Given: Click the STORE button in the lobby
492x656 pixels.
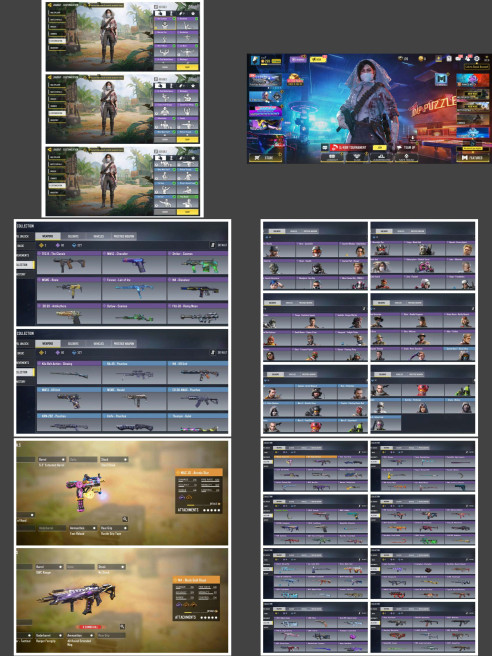Looking at the screenshot, I should (266, 157).
